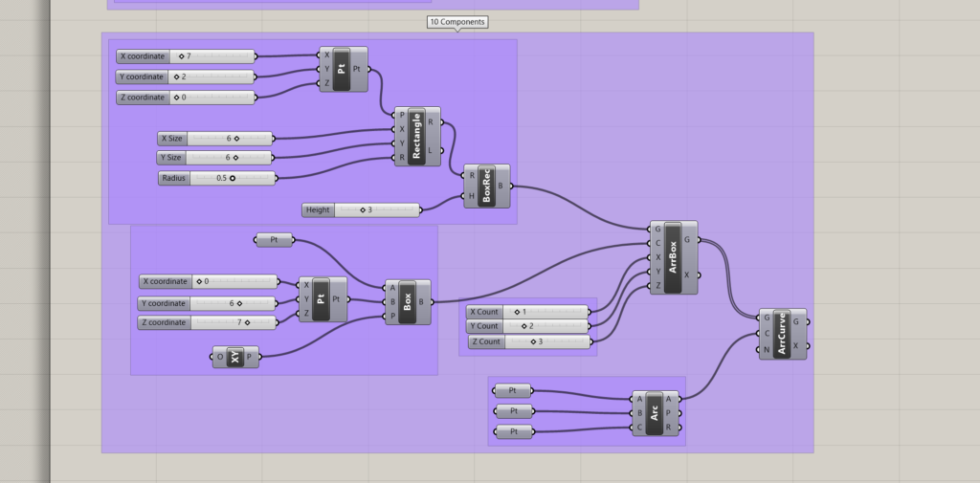The width and height of the screenshot is (980, 483).
Task: Click the Y Count slider
Action: coord(528,326)
